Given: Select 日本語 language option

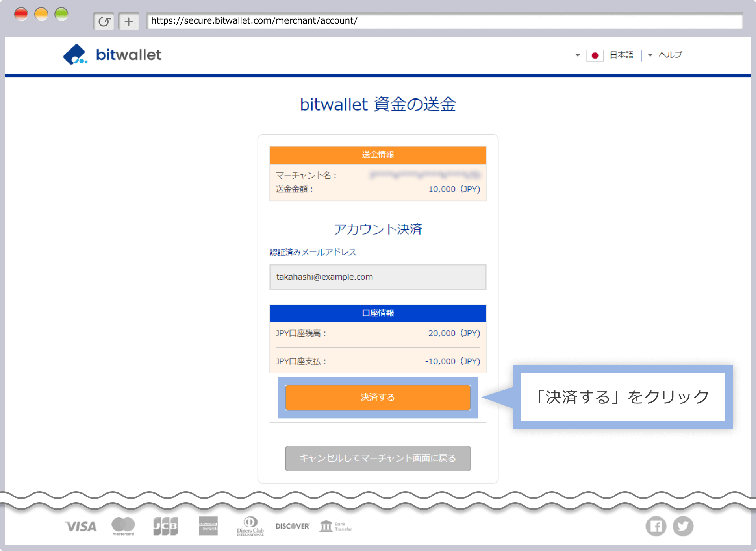Looking at the screenshot, I should click(621, 55).
